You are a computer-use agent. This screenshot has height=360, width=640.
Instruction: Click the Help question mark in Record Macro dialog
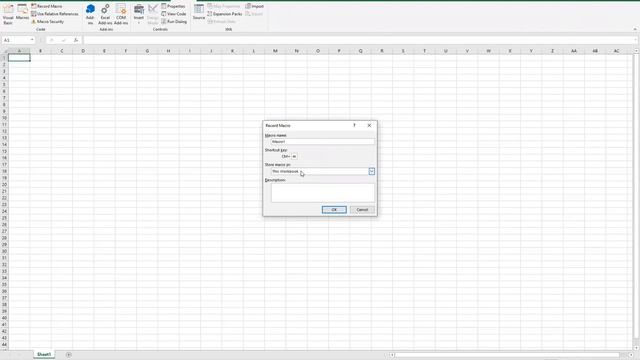coord(354,125)
